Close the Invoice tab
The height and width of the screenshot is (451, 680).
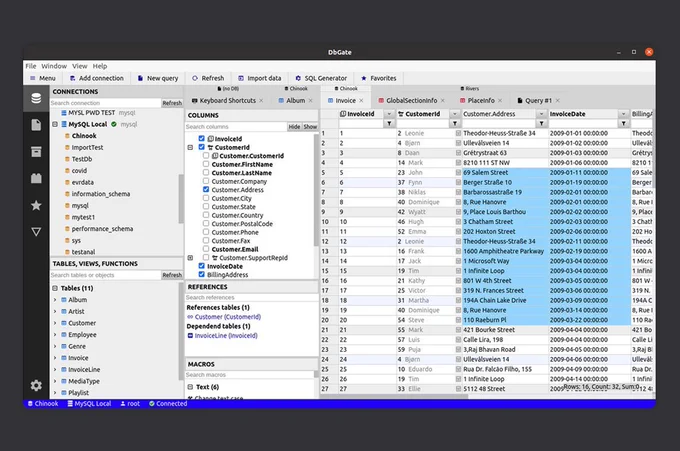tap(361, 101)
